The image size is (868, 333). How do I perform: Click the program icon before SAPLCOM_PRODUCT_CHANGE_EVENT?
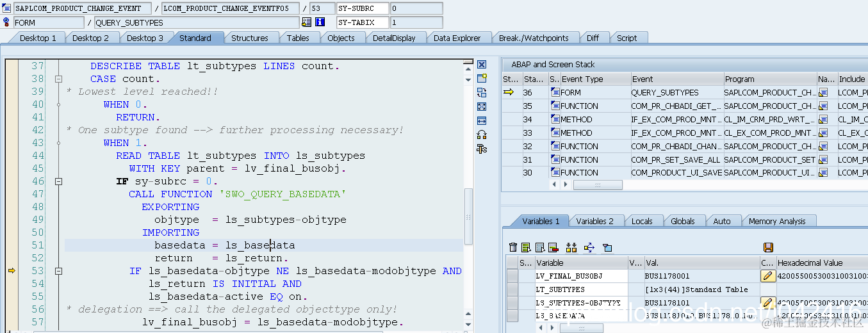coord(7,8)
